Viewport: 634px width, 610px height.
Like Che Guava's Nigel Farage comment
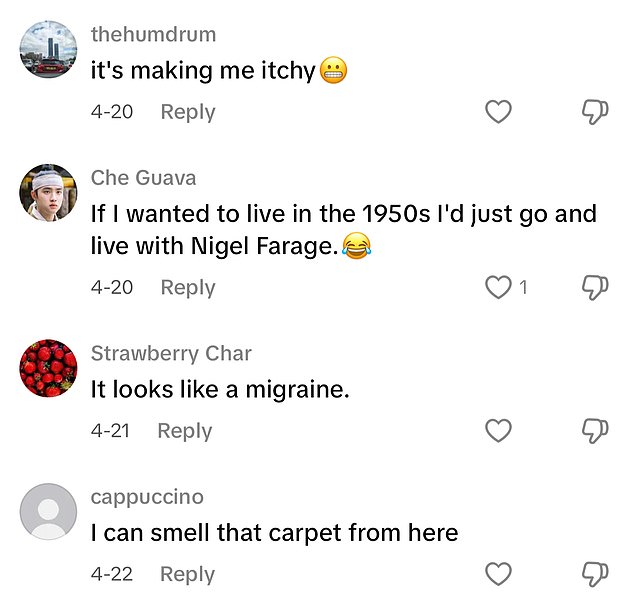(x=498, y=288)
